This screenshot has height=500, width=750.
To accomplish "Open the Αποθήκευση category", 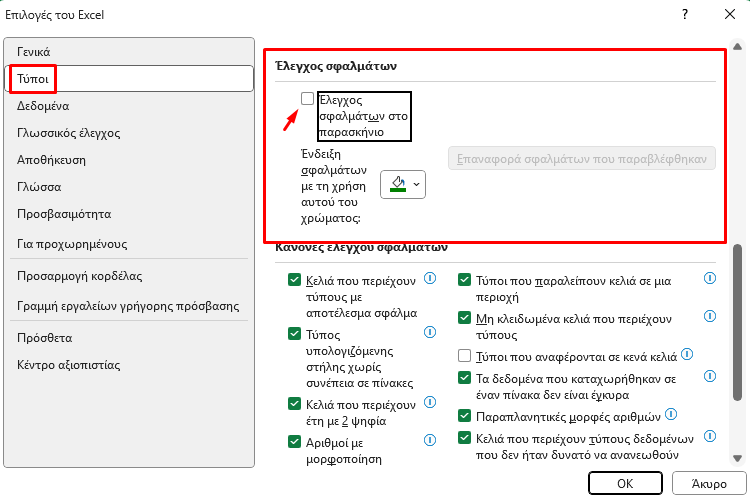I will point(129,160).
